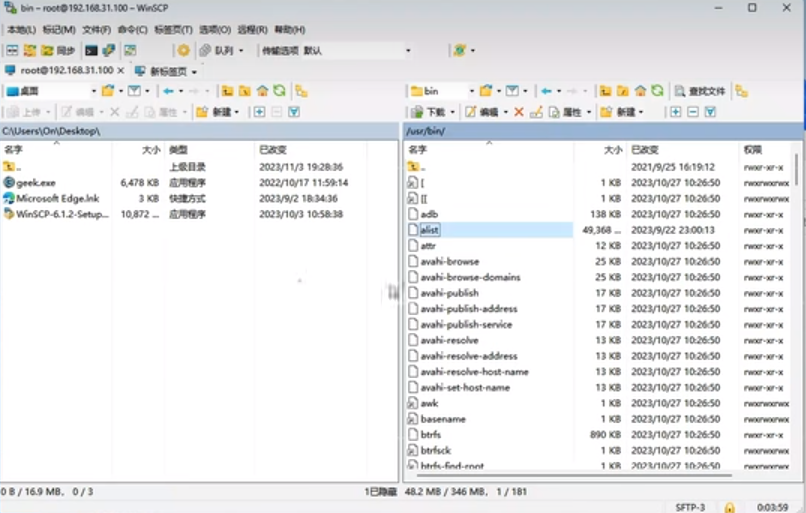Click remote open-directory folder icon
Viewport: 806px width, 513px height.
point(485,91)
